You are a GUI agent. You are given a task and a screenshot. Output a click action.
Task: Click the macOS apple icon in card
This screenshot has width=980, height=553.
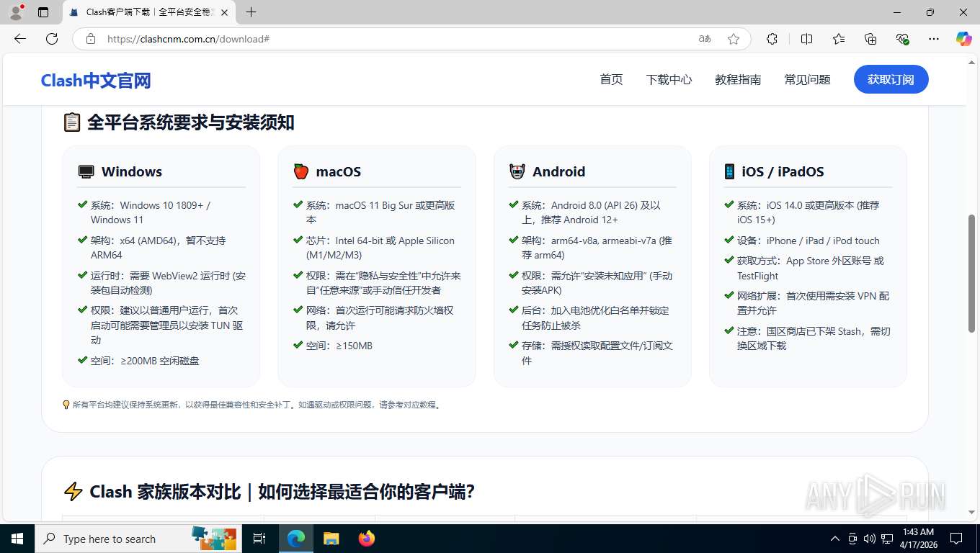coord(301,171)
